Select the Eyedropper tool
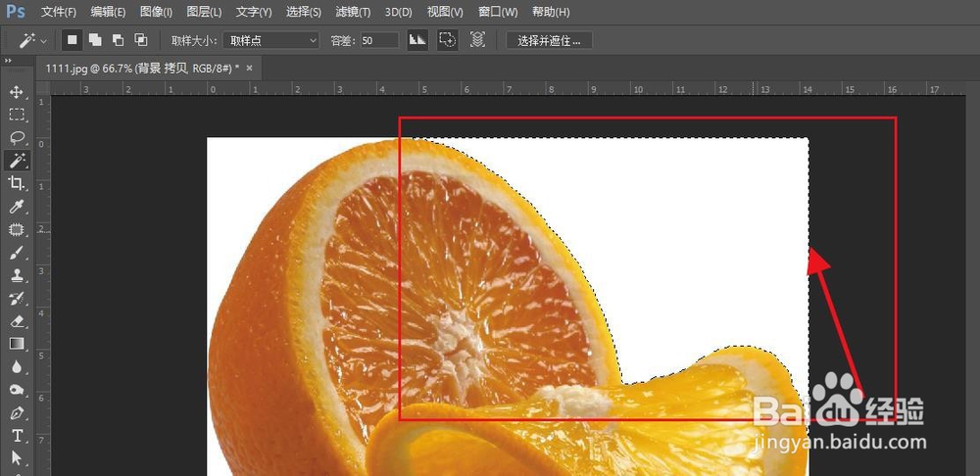 (17, 207)
